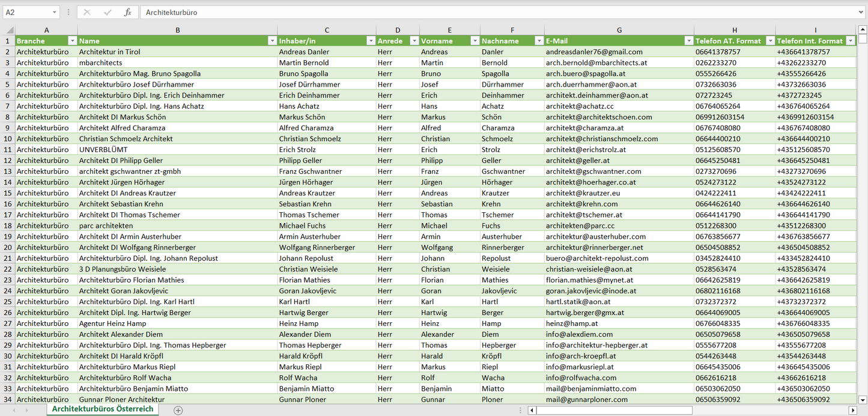
Task: Select row 11 header
Action: click(x=8, y=150)
